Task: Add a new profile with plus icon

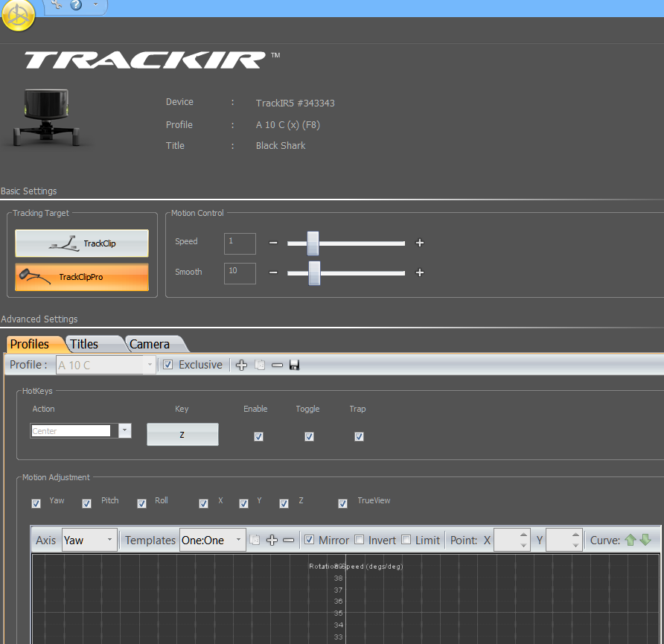Action: [x=241, y=365]
